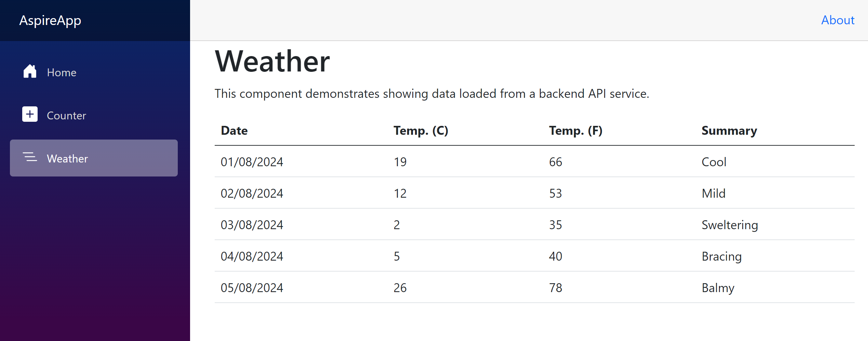Click the Date column header
Screen dimensions: 868x341
click(x=234, y=131)
